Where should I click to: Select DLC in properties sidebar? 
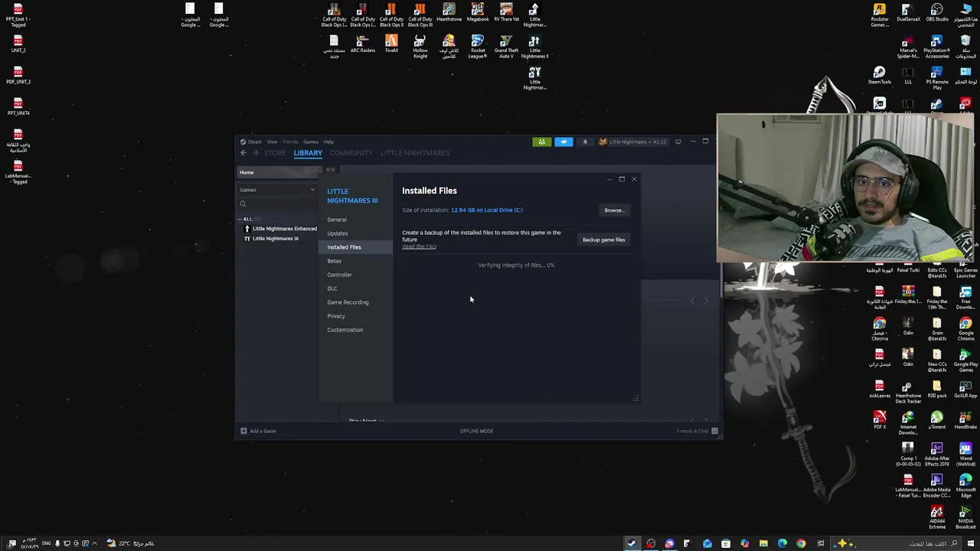click(x=332, y=289)
